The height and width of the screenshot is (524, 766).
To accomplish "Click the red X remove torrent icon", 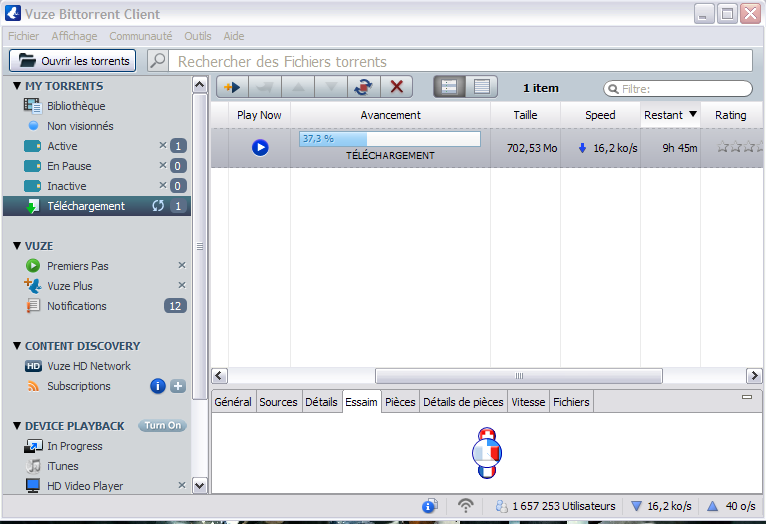I will click(397, 87).
